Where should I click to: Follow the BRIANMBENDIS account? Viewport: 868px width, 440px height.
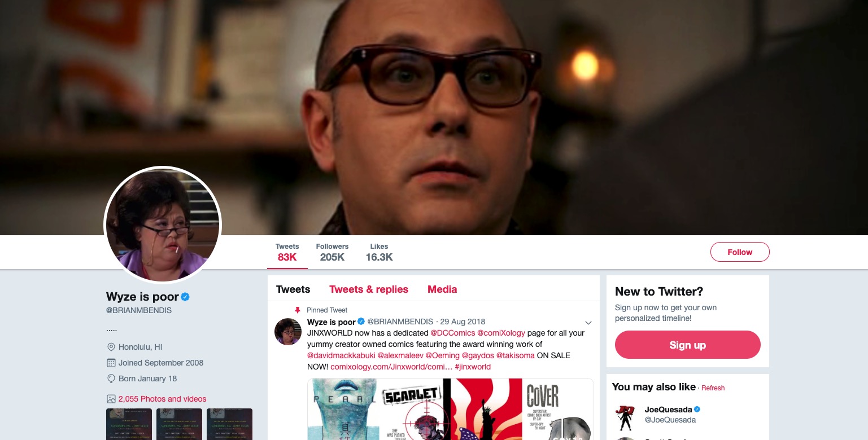[x=740, y=252]
